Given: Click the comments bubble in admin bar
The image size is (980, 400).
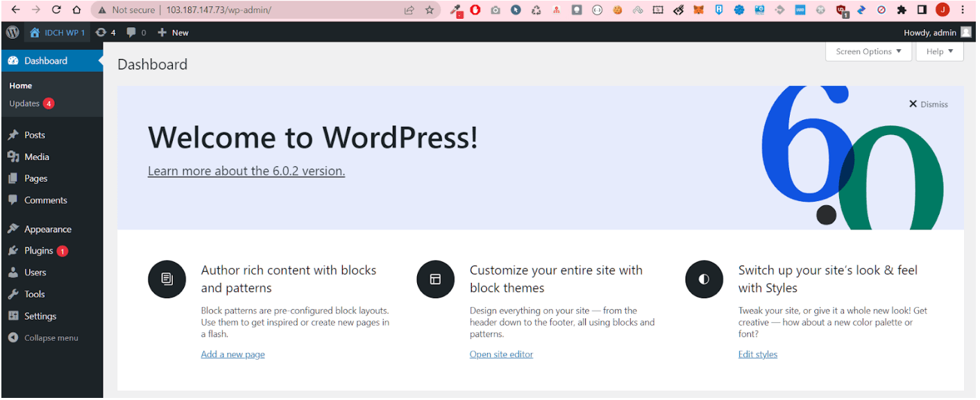Looking at the screenshot, I should 131,33.
